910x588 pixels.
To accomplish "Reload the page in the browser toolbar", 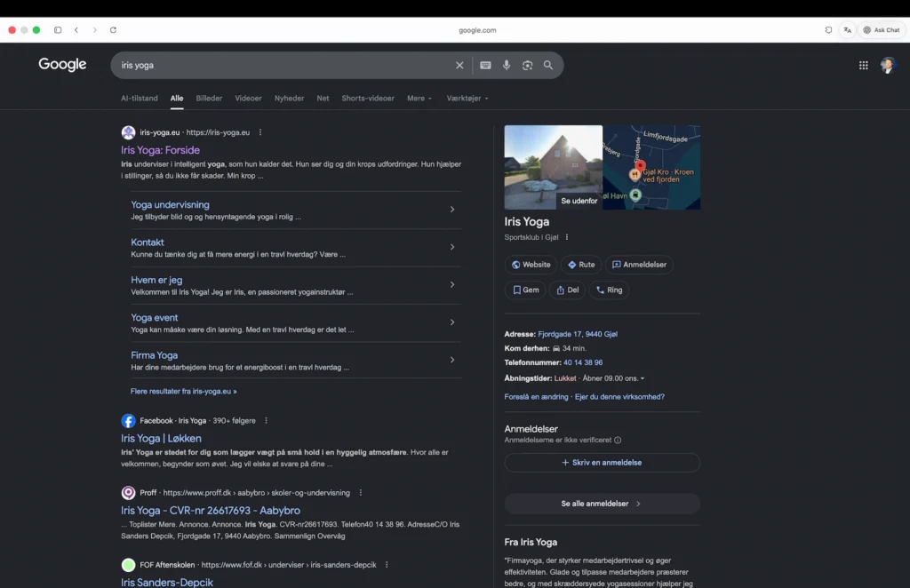I will [113, 30].
